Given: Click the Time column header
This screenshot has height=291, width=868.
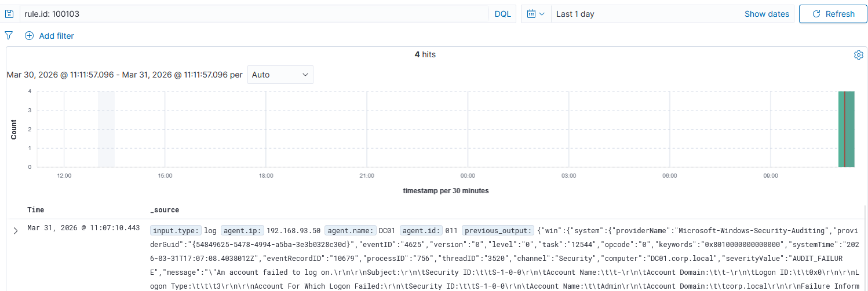Looking at the screenshot, I should click(x=35, y=210).
